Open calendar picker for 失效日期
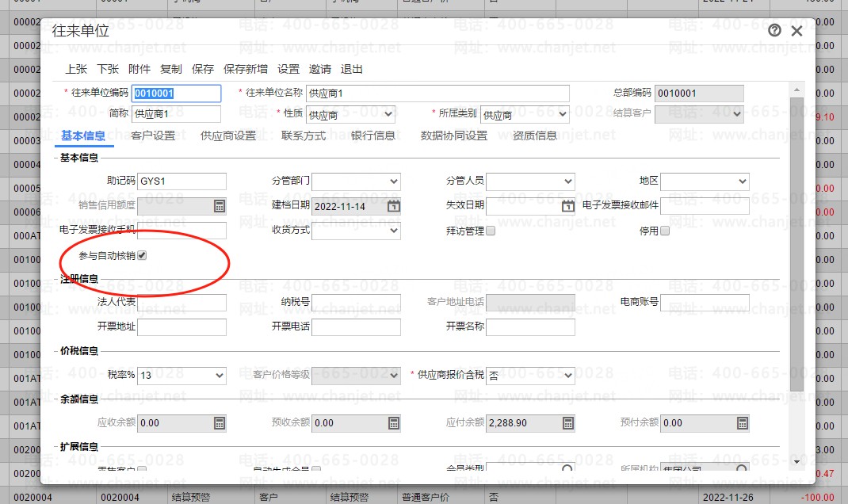 pyautogui.click(x=568, y=206)
